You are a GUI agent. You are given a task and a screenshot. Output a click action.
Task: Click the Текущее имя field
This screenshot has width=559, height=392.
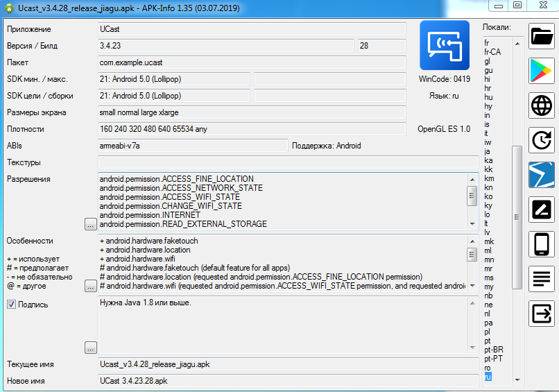[288, 364]
